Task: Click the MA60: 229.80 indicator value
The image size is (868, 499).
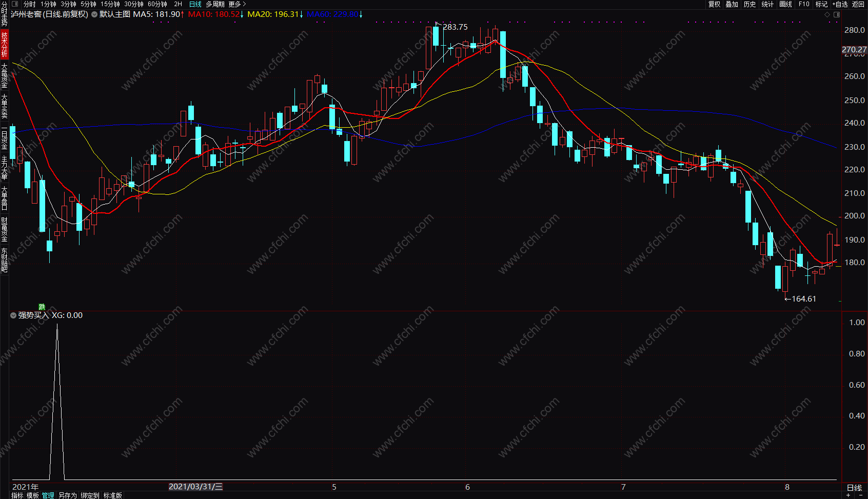Action: (335, 14)
